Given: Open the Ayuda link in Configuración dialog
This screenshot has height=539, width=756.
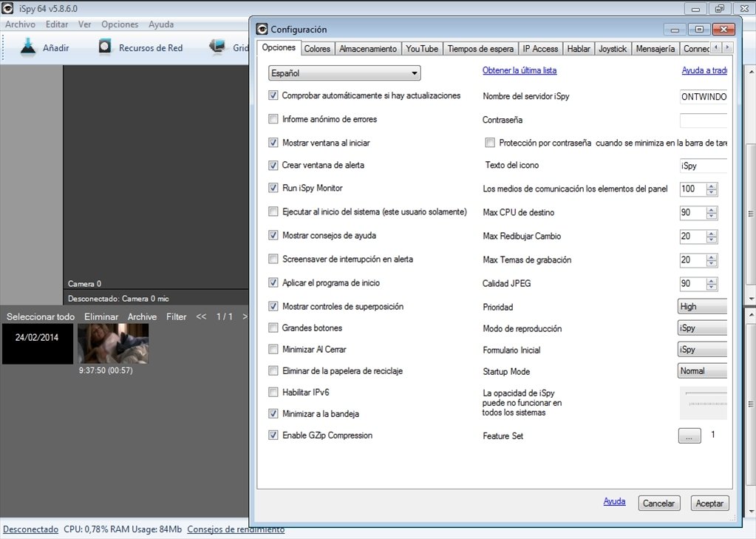Looking at the screenshot, I should click(x=614, y=501).
